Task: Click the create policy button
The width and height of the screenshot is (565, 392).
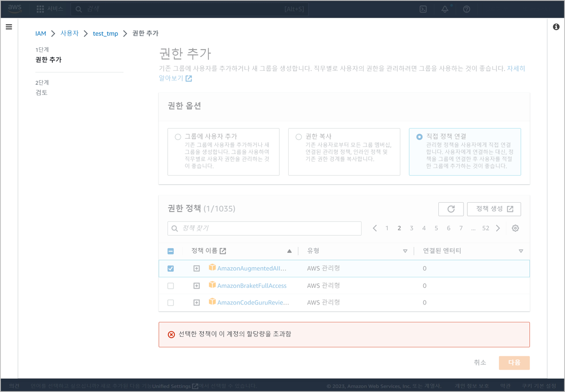Action: click(x=494, y=209)
